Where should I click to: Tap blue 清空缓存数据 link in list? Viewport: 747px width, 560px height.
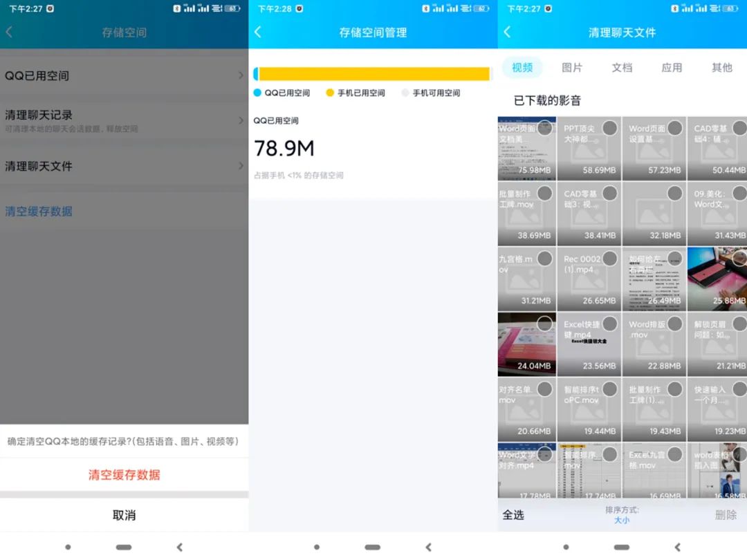coord(39,212)
